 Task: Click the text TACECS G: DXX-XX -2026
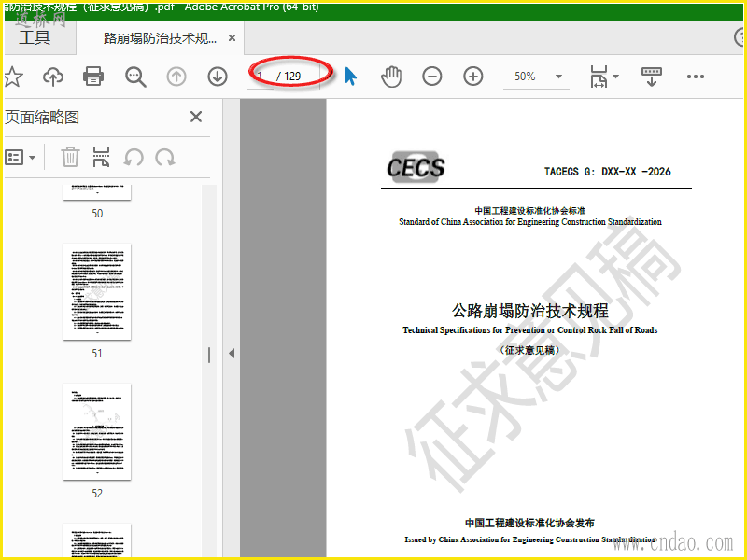point(608,172)
